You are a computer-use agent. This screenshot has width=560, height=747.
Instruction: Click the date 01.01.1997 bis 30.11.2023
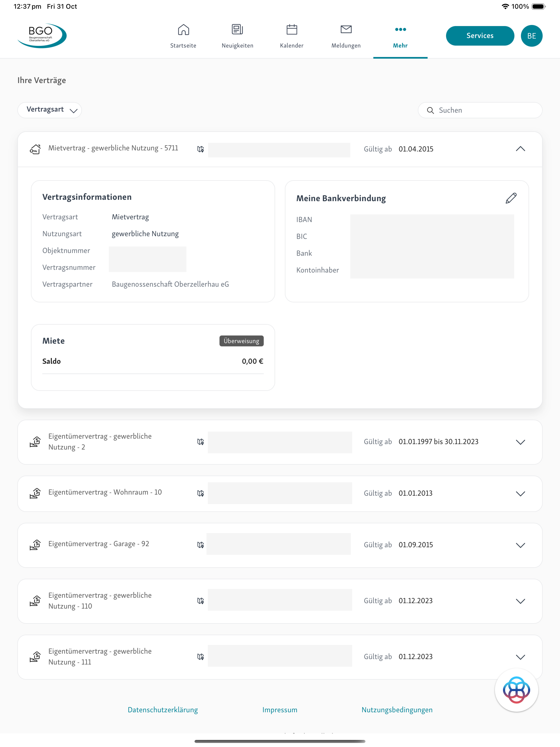(x=438, y=442)
